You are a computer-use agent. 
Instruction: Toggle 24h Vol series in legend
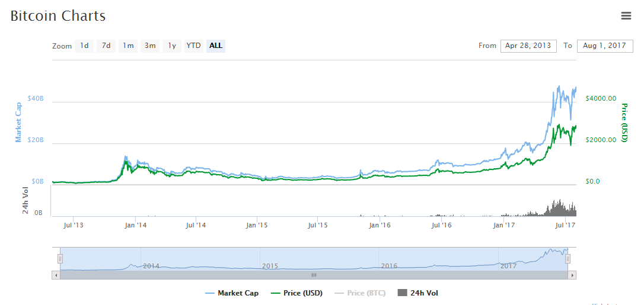tap(418, 293)
